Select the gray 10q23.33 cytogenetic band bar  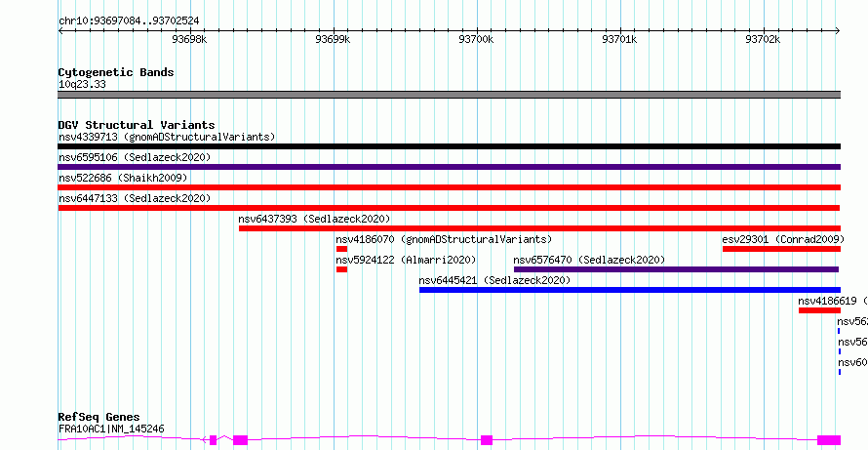tap(449, 95)
